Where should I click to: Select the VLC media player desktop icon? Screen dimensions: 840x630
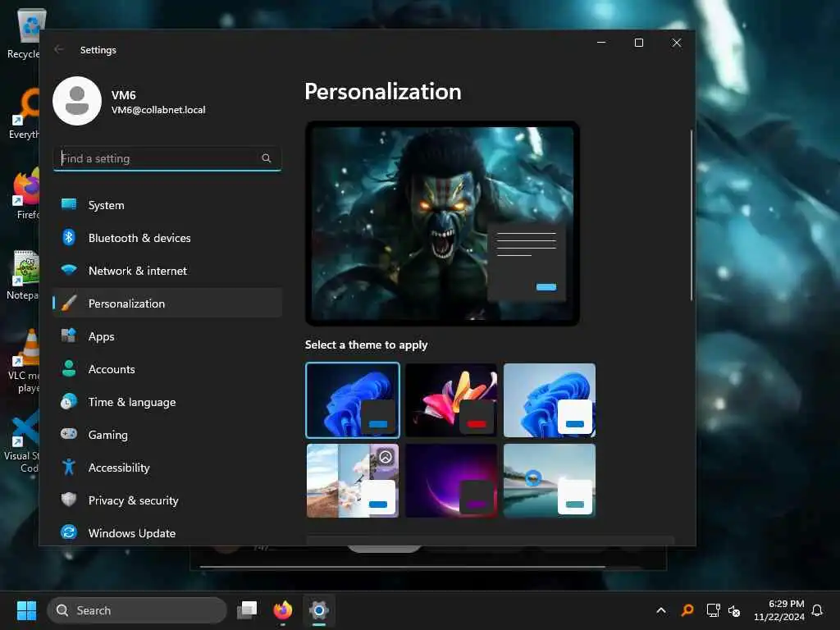tap(24, 362)
